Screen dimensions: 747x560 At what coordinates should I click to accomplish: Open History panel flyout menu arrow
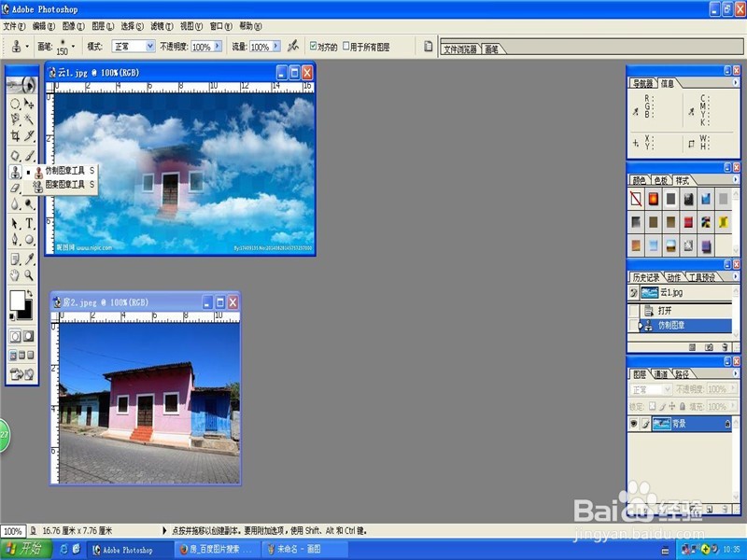pyautogui.click(x=735, y=276)
